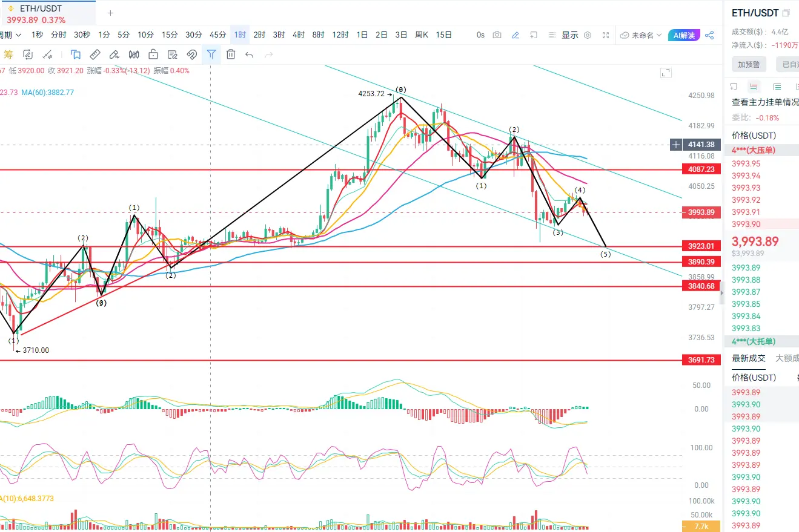
Task: Click 查看主力挂单情况 link
Action: tap(765, 102)
